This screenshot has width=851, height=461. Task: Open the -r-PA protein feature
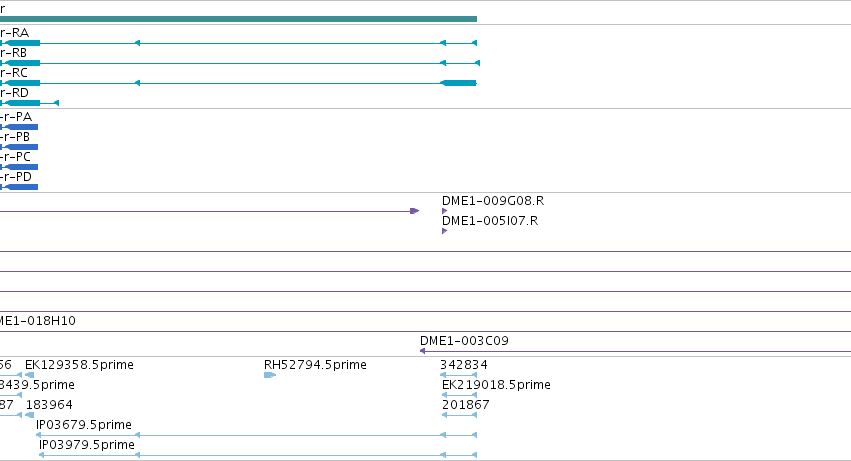click(19, 127)
